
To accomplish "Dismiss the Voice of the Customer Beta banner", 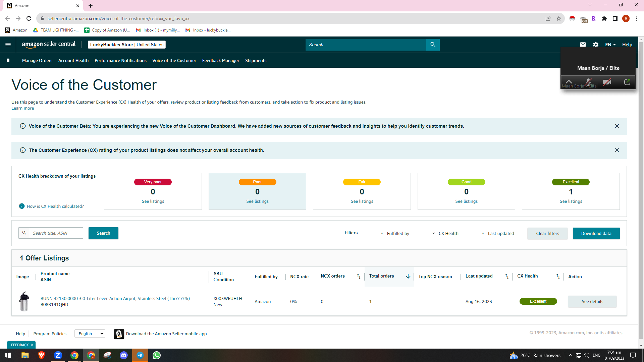I will point(617,126).
